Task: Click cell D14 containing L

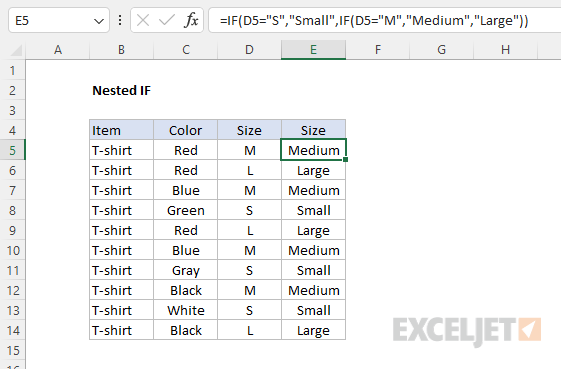Action: [x=249, y=330]
